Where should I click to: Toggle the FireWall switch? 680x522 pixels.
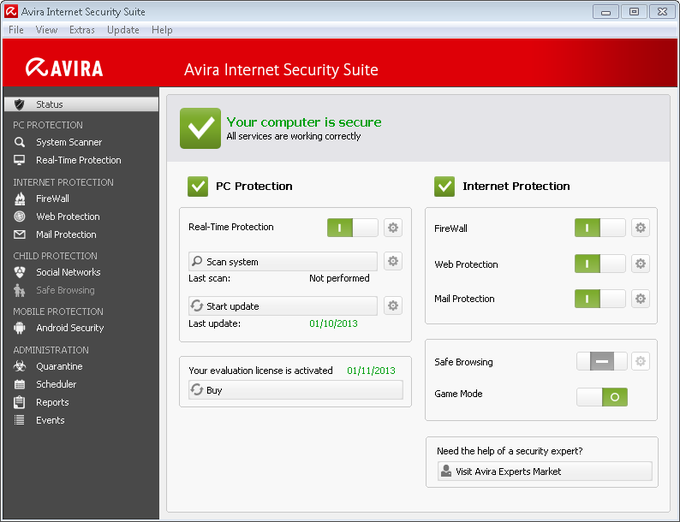click(x=600, y=228)
